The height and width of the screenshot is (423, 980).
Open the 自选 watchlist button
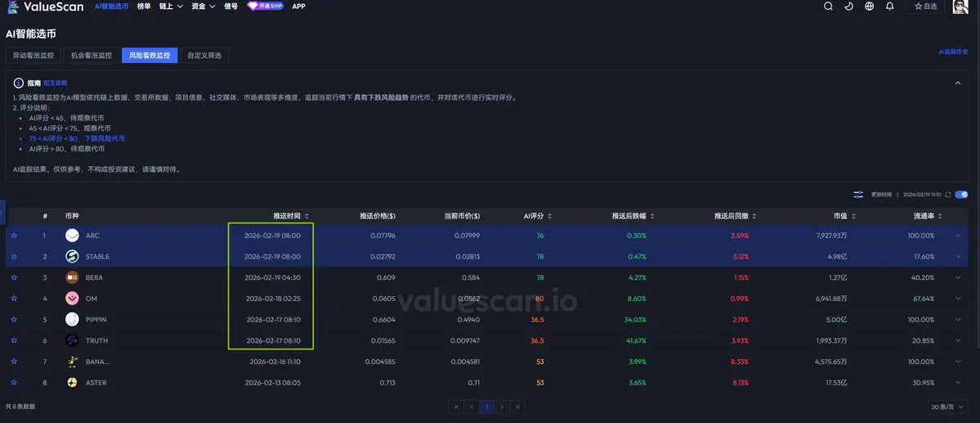(x=925, y=7)
